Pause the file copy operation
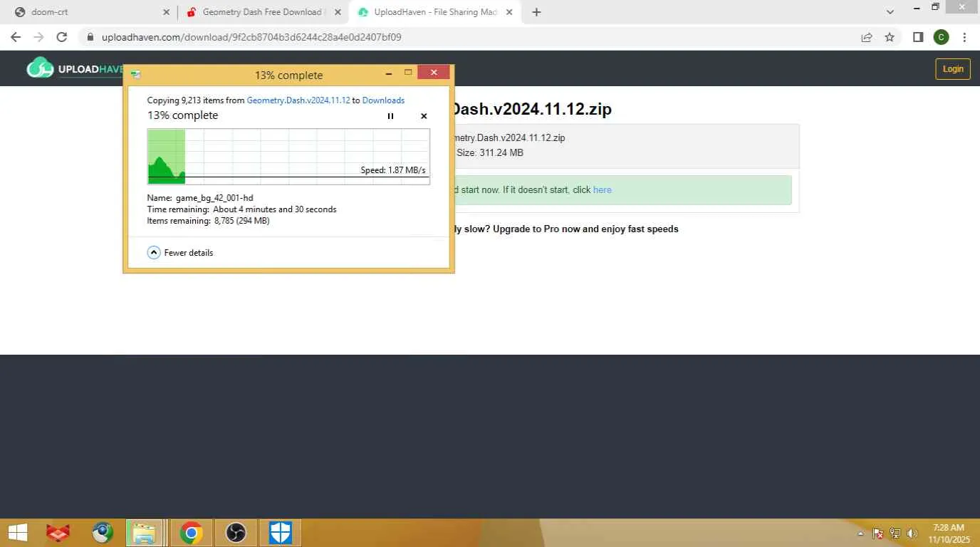This screenshot has width=980, height=547. coord(390,116)
